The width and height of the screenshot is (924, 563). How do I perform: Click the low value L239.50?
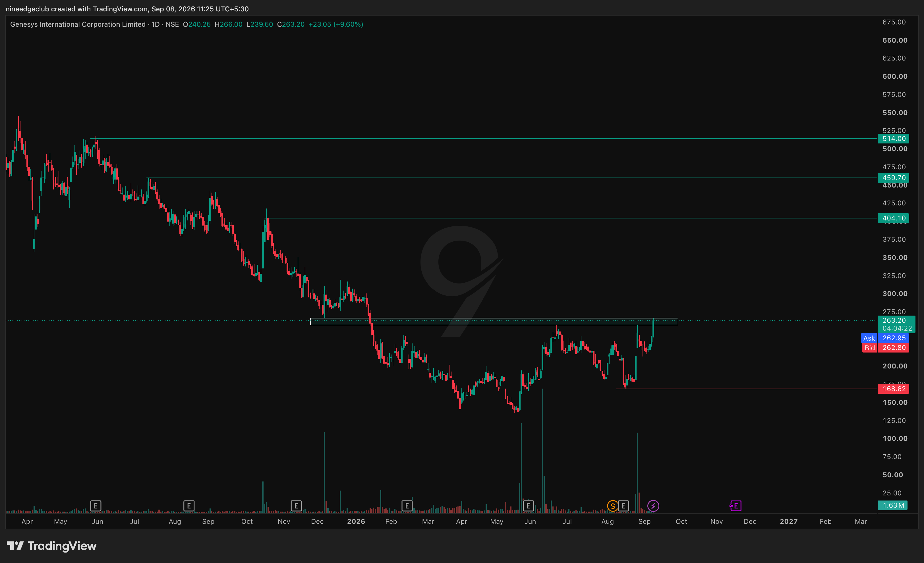260,24
